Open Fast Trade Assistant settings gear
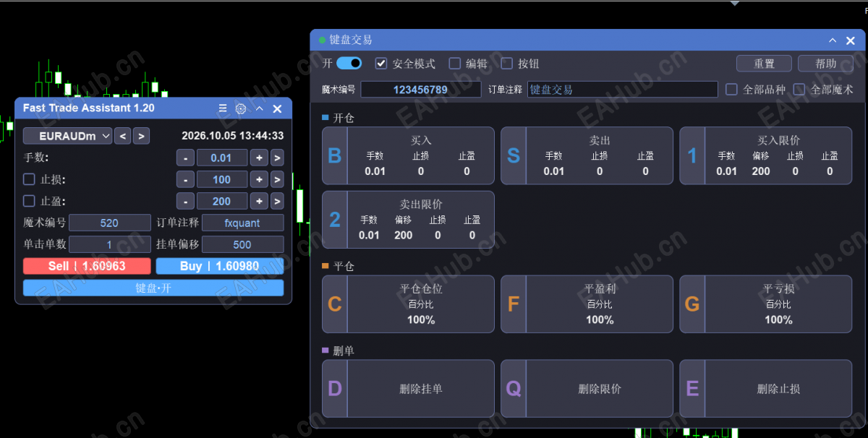This screenshot has width=868, height=438. coord(241,108)
